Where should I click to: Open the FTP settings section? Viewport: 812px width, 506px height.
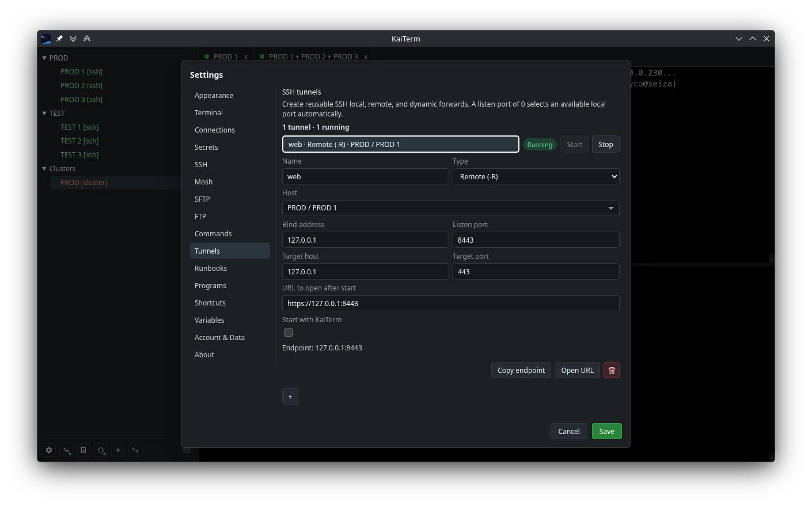230,216
